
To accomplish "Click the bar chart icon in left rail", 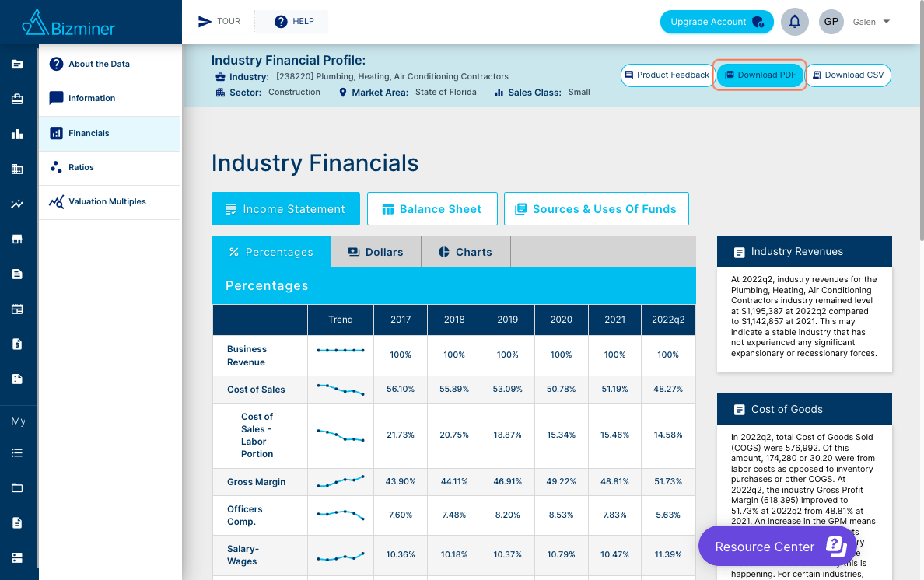I will [x=17, y=135].
